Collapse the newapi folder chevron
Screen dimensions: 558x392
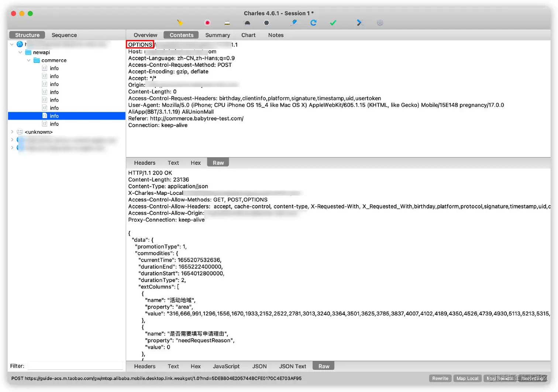[20, 52]
